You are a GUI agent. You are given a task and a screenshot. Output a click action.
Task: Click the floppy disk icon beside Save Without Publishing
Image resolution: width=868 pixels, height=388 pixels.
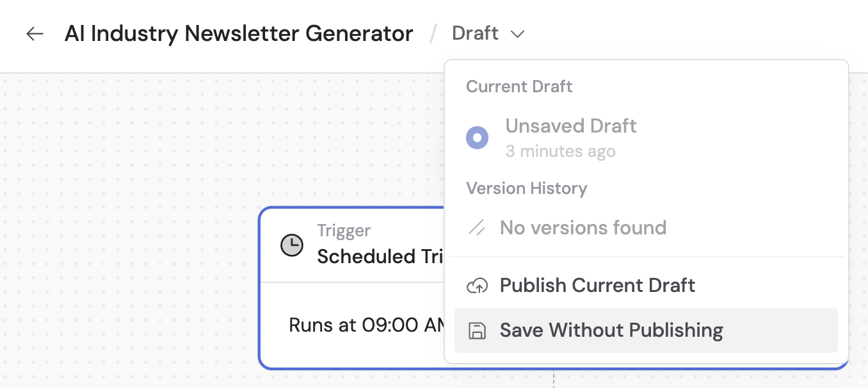(x=477, y=330)
